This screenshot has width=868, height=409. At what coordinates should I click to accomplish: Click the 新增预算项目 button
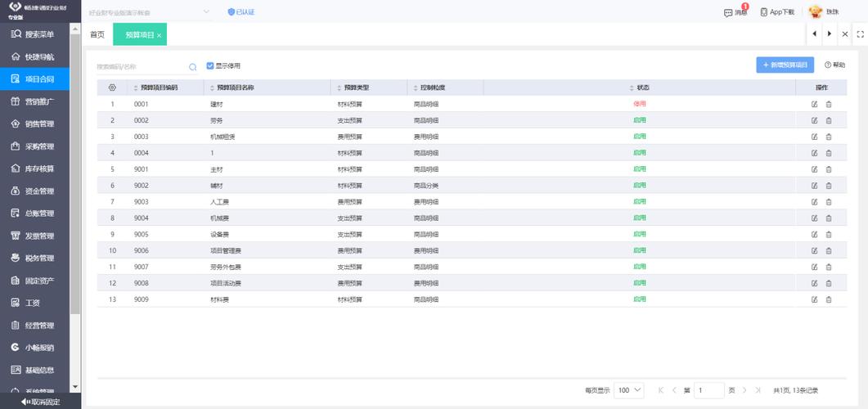[x=785, y=65]
